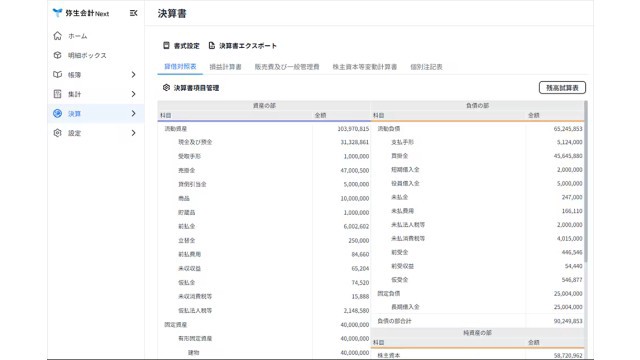Screen dimensions: 640x360
Task: Click the 決算 circular icon
Action: [58, 113]
